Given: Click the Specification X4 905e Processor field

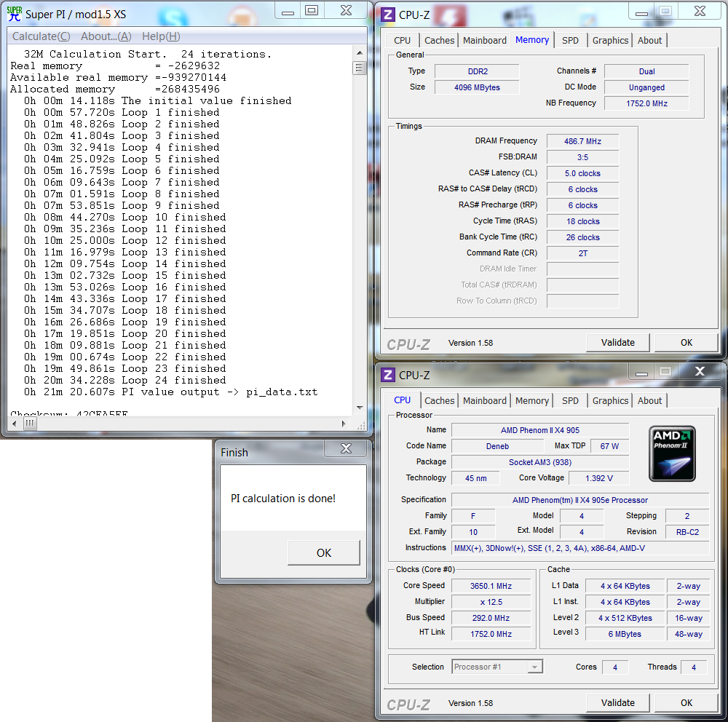Looking at the screenshot, I should pyautogui.click(x=580, y=500).
